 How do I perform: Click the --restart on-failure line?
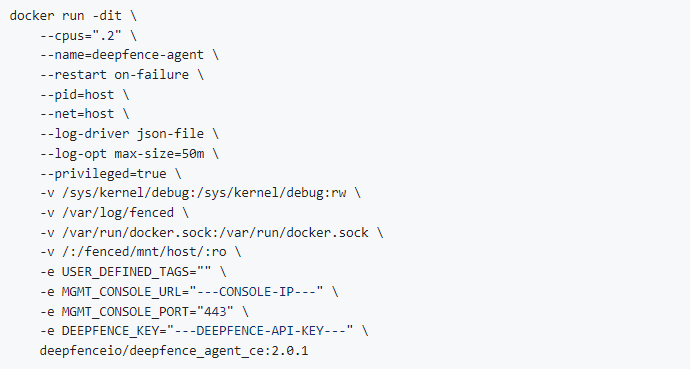(x=122, y=75)
